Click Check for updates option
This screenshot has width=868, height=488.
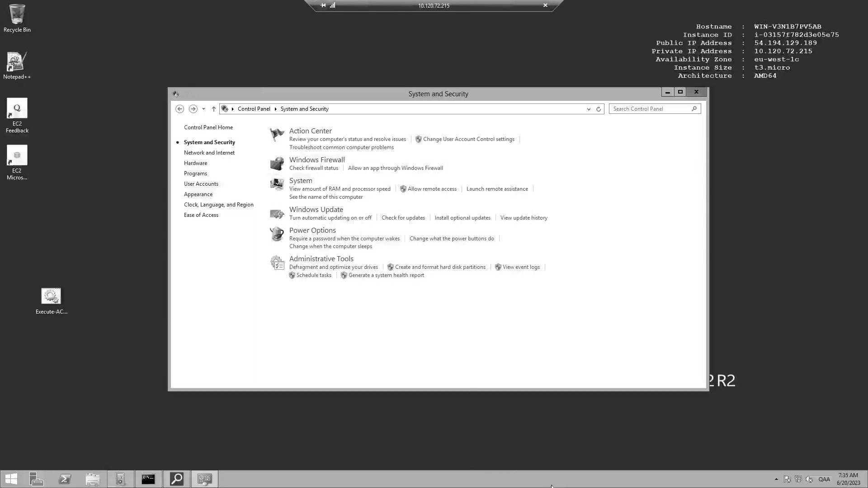[x=403, y=217]
